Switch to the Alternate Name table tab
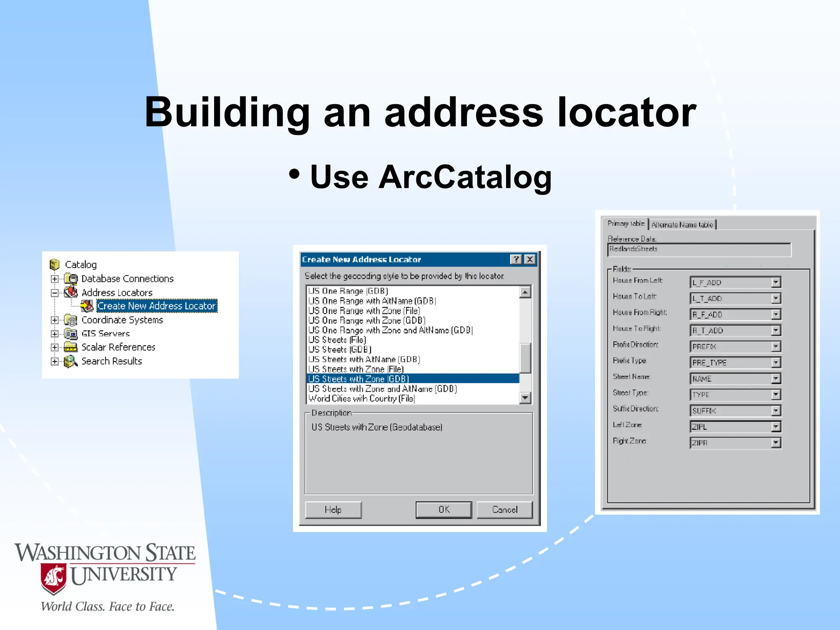This screenshot has height=630, width=840. (x=682, y=225)
